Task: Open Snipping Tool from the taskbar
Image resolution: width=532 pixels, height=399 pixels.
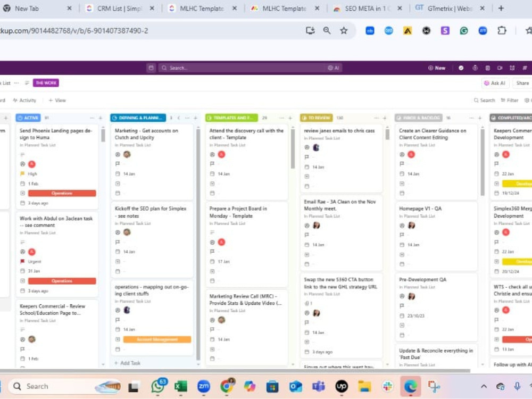Action: [434, 386]
